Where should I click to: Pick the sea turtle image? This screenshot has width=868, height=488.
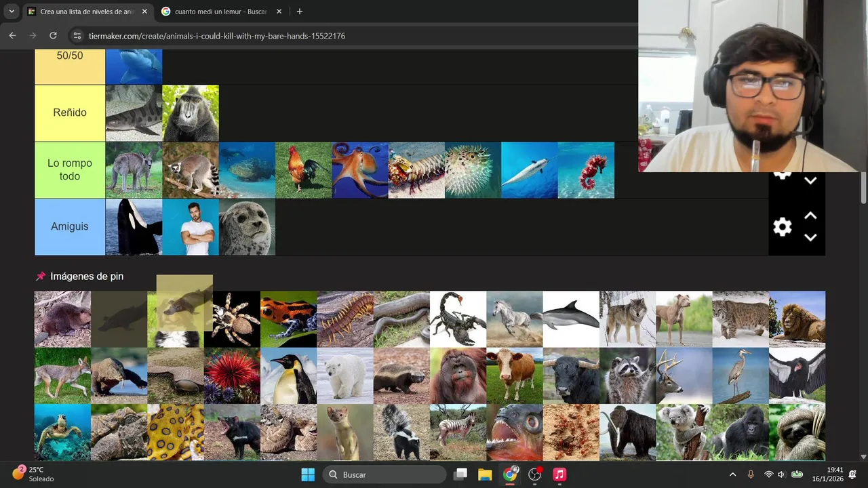(x=62, y=432)
